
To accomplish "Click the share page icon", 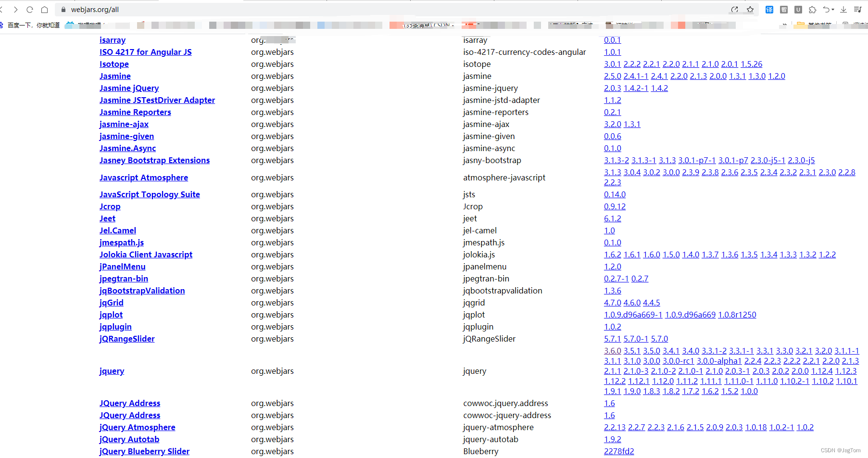I will [735, 9].
